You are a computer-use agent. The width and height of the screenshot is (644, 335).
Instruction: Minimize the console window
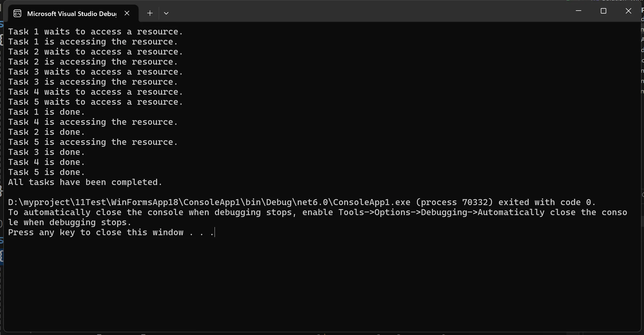pos(579,11)
